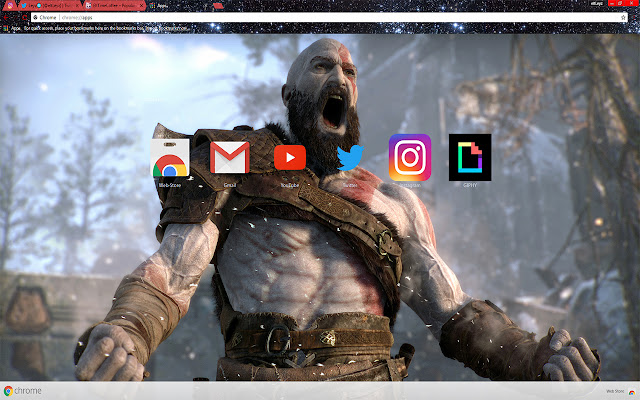Restore down the Chrome window
The height and width of the screenshot is (400, 640).
(x=620, y=3)
